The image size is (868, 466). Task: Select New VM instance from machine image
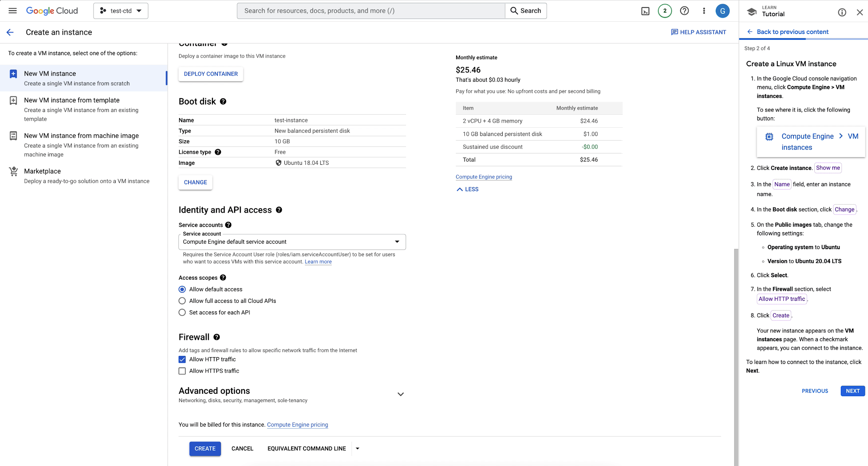84,145
